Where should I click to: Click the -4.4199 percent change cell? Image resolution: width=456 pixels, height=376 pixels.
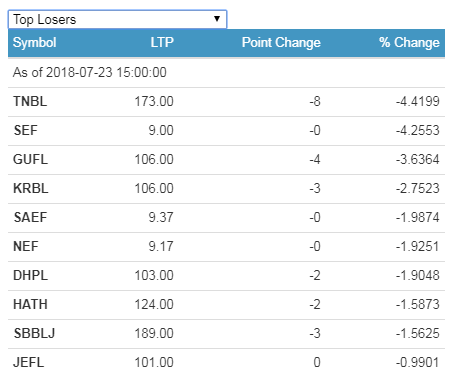[x=418, y=101]
